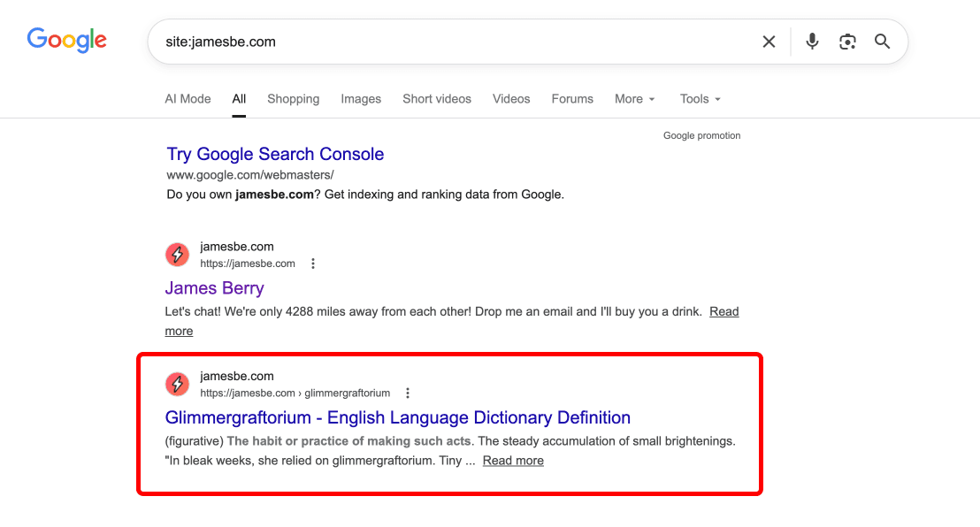Open three-dot menu on James Berry result

coord(313,263)
